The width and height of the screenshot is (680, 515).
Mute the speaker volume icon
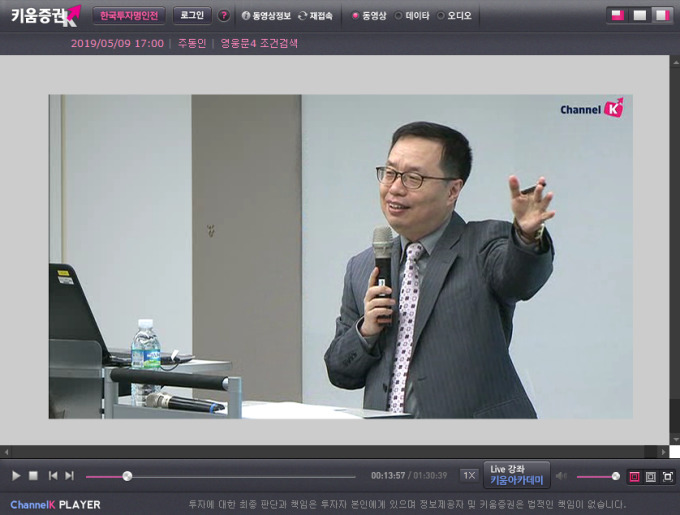pos(561,476)
